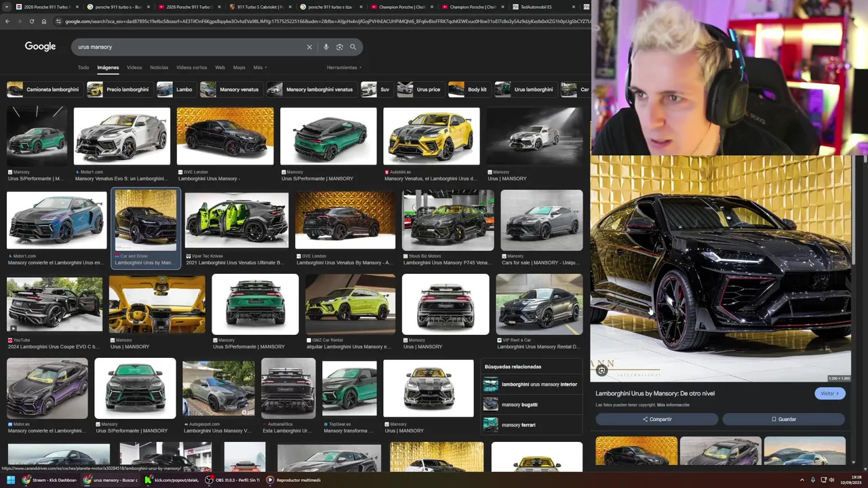Screen dimensions: 868x488
Task: Open Google Lens image search icon
Action: (x=340, y=47)
